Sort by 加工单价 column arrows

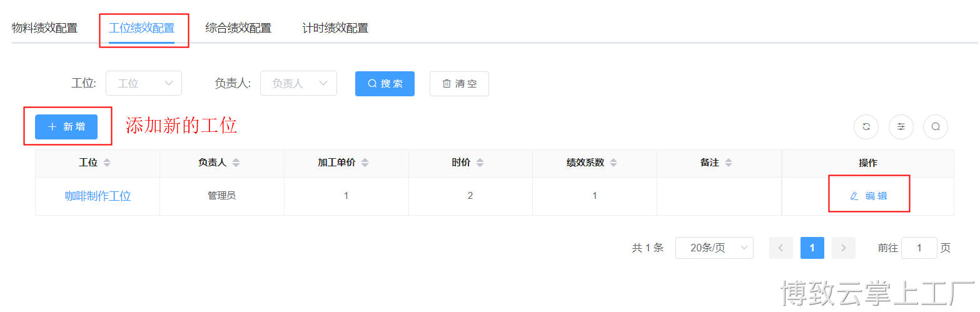click(365, 163)
